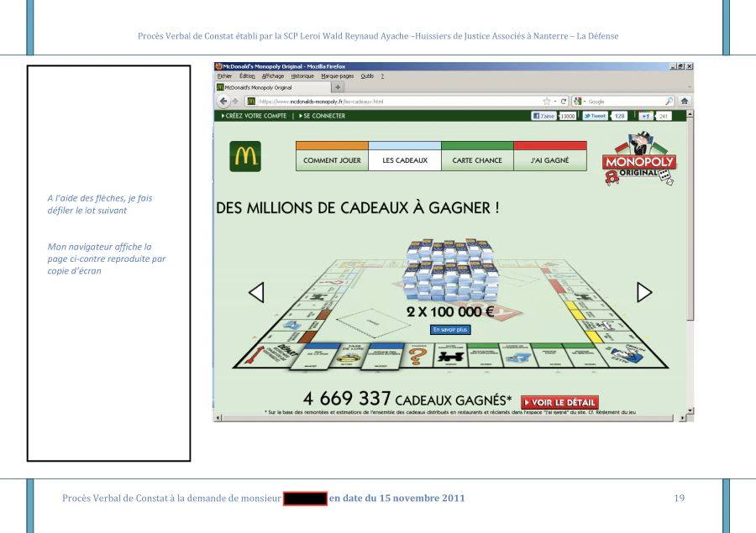Click the Firefox home button
Image resolution: width=756 pixels, height=533 pixels.
tap(685, 102)
